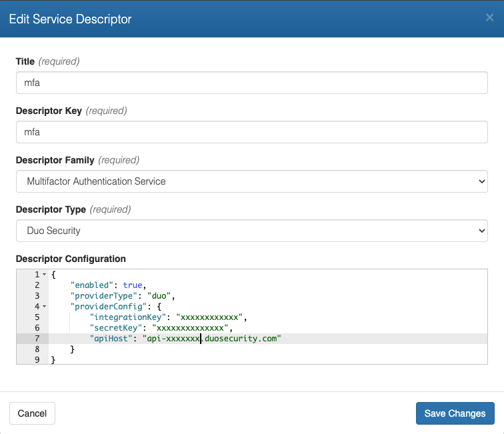Click the integrationKey value string
The height and width of the screenshot is (434, 504).
(211, 317)
